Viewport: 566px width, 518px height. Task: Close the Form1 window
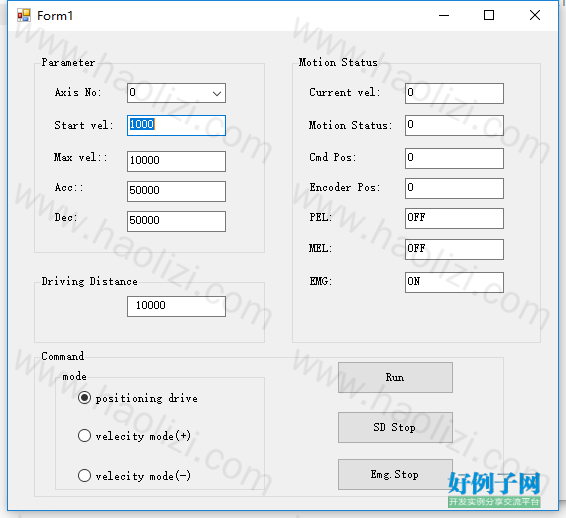click(535, 16)
